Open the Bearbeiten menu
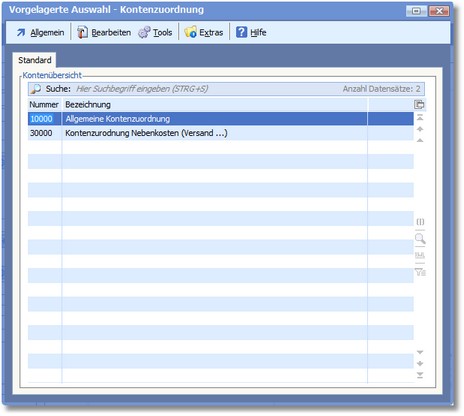The image size is (464, 416). pyautogui.click(x=104, y=33)
